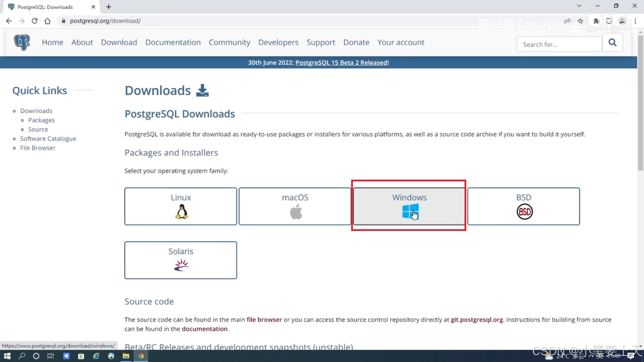Viewport: 644px width, 362px height.
Task: Select the macOS operating system box
Action: [295, 206]
